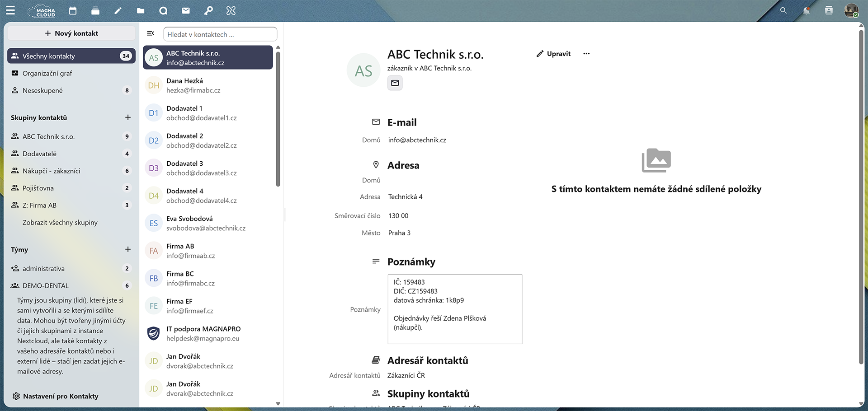
Task: Add a new team with plus button
Action: coord(128,249)
